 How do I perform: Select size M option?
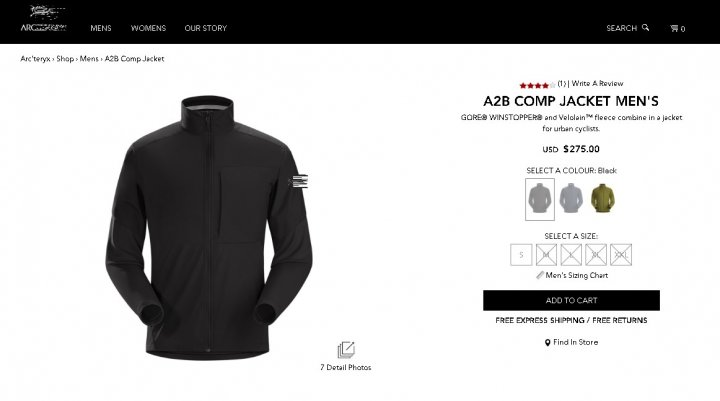(x=546, y=254)
